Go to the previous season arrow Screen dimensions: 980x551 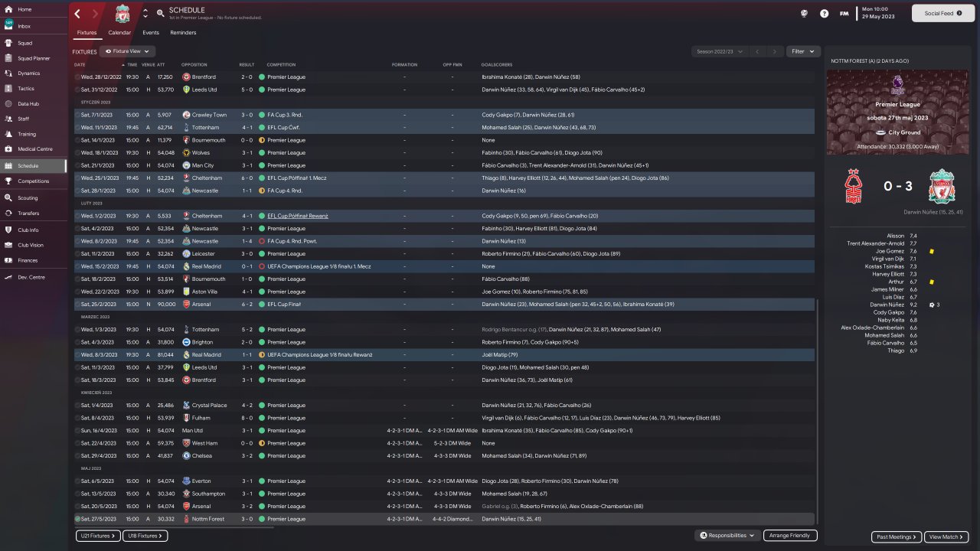pos(756,51)
